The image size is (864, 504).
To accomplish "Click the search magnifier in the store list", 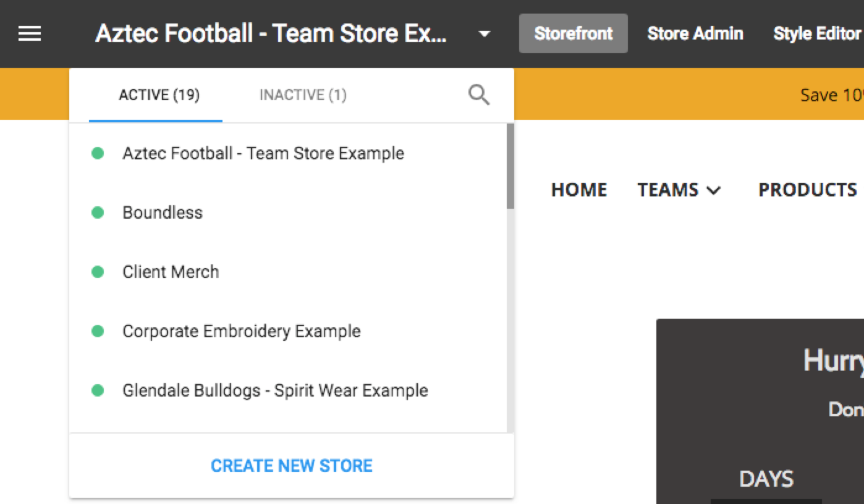I will pos(478,94).
